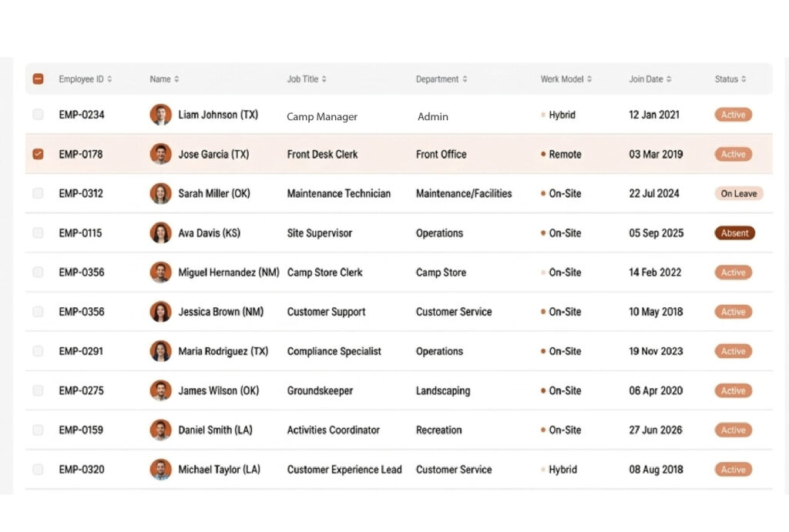Click the sort arrows beside Name
Image resolution: width=789 pixels, height=532 pixels.
[x=176, y=79]
